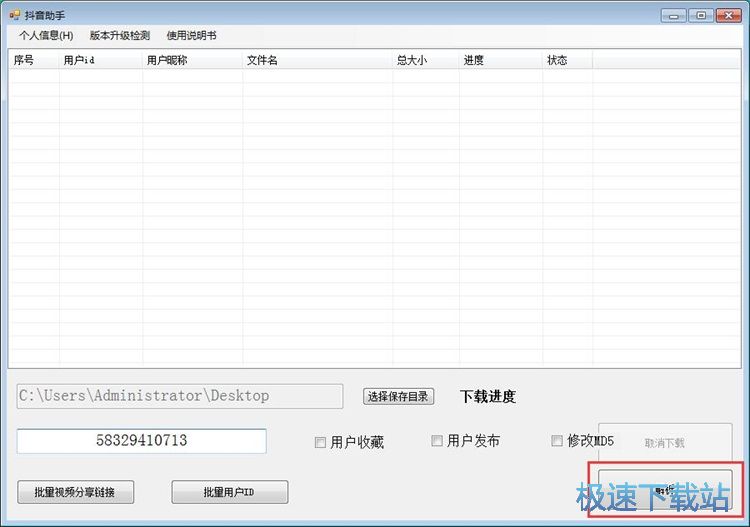The height and width of the screenshot is (527, 750).
Task: Click the 取消下载 button
Action: [665, 443]
